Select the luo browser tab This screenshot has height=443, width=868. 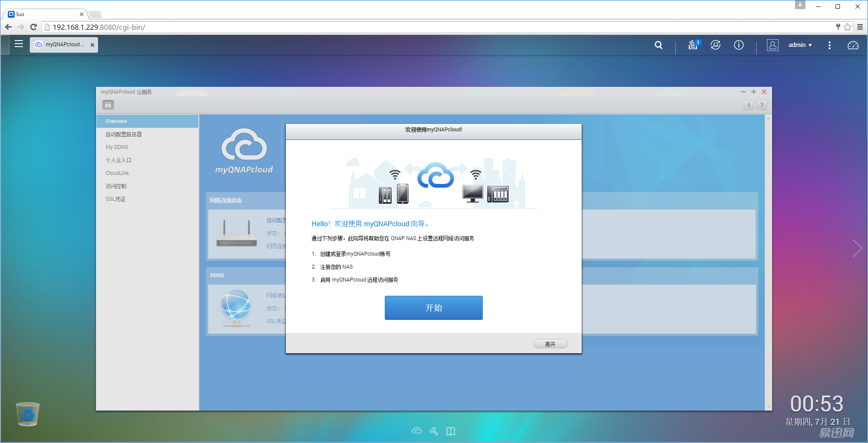click(x=44, y=14)
